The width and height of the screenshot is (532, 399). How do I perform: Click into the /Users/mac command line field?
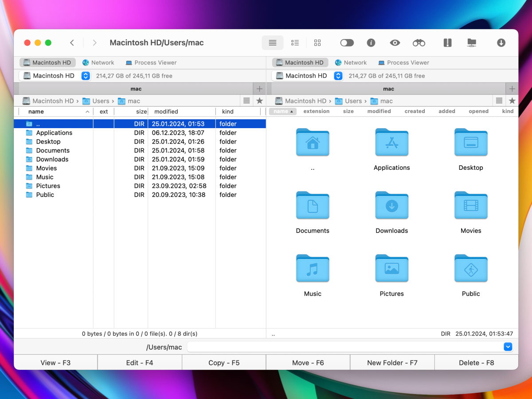tap(345, 347)
